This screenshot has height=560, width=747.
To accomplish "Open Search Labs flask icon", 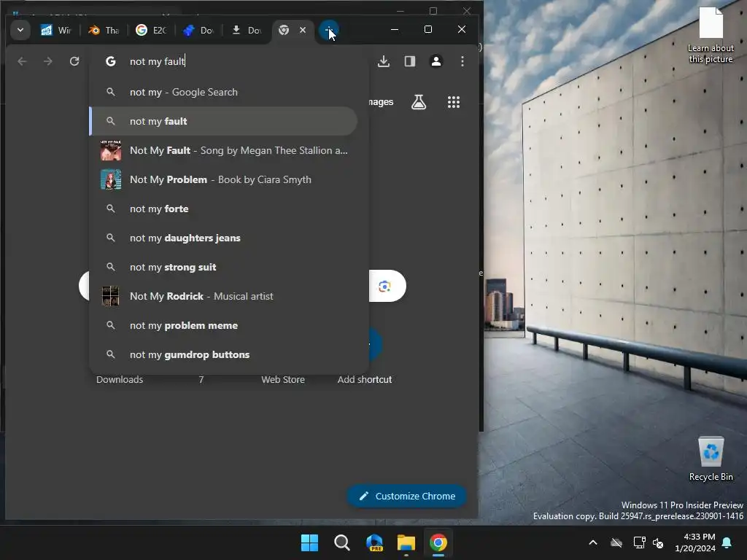I will click(419, 102).
